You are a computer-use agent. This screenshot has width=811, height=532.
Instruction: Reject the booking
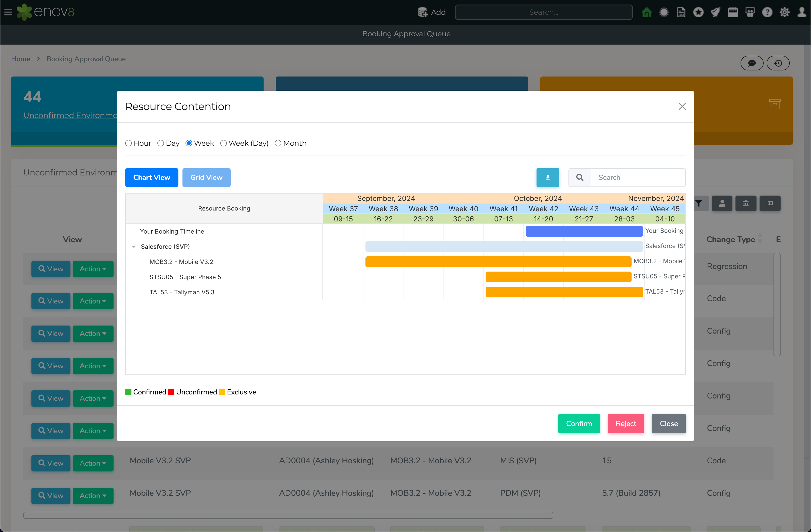626,423
